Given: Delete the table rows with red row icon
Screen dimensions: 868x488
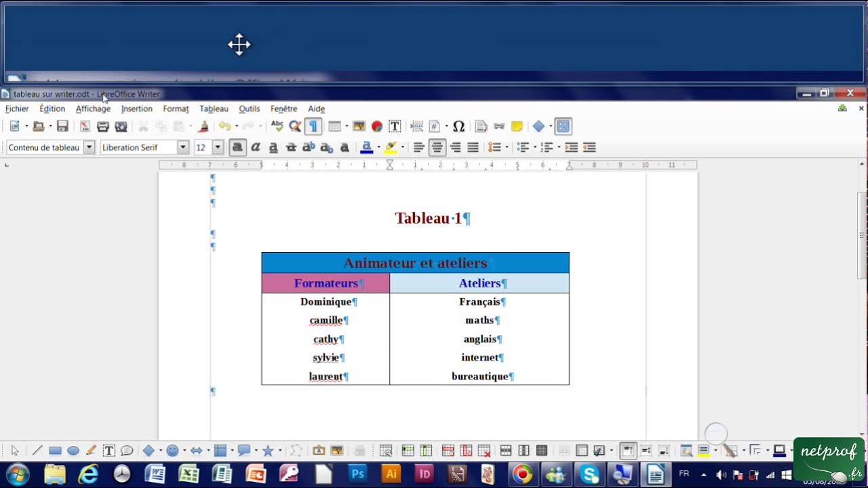Looking at the screenshot, I should [x=448, y=451].
